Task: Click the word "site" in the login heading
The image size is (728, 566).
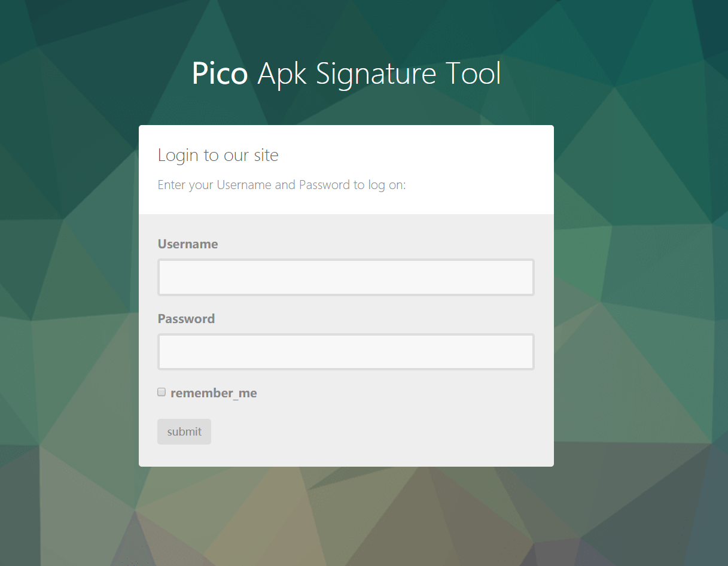Action: tap(266, 156)
